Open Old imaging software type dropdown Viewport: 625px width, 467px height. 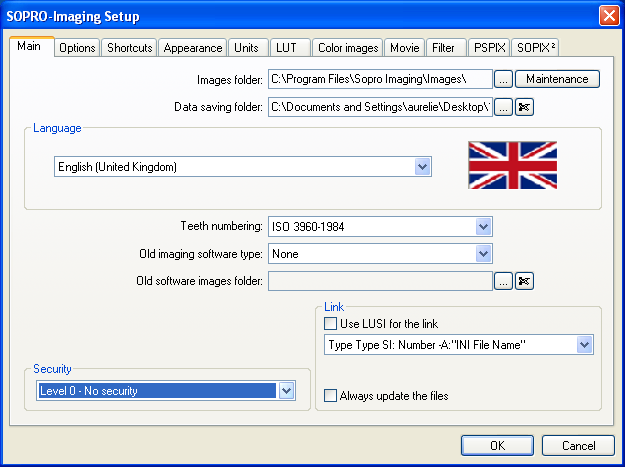483,254
